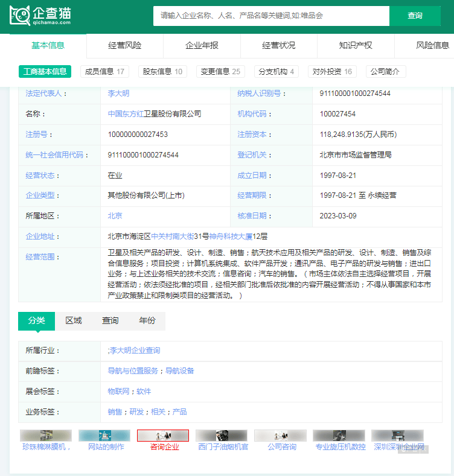
Task: Click the green 查询 search button
Action: (x=415, y=16)
